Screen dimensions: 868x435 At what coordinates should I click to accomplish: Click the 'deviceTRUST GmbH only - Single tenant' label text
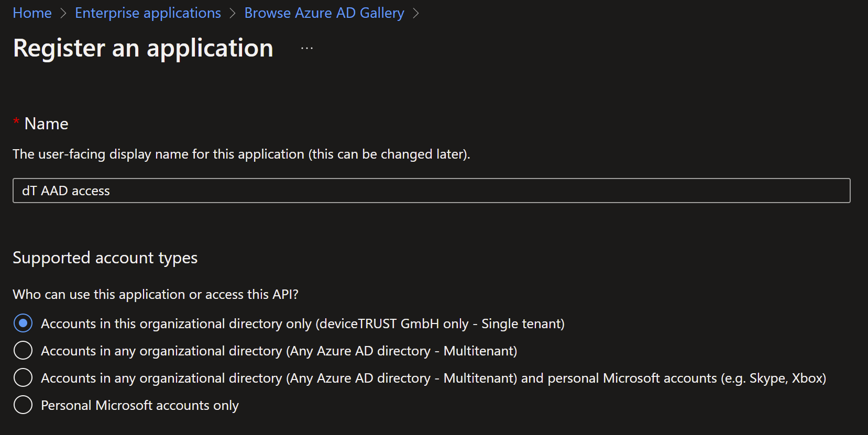pyautogui.click(x=441, y=324)
